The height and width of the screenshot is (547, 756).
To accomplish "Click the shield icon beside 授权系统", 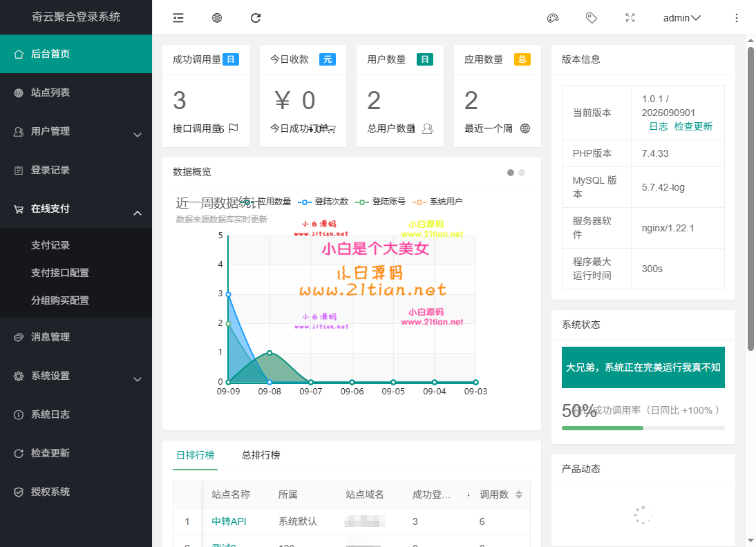I will [19, 492].
